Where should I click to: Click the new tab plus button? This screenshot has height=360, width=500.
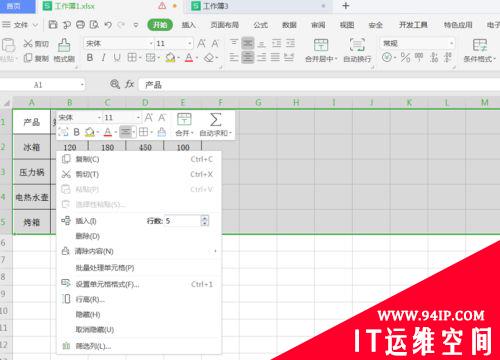click(346, 6)
